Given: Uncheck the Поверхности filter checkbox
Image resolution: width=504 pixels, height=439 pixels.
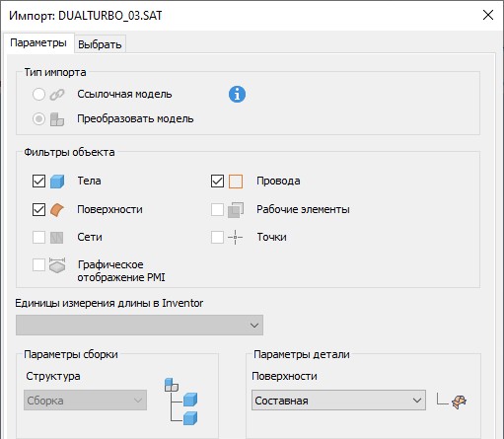Looking at the screenshot, I should (38, 209).
